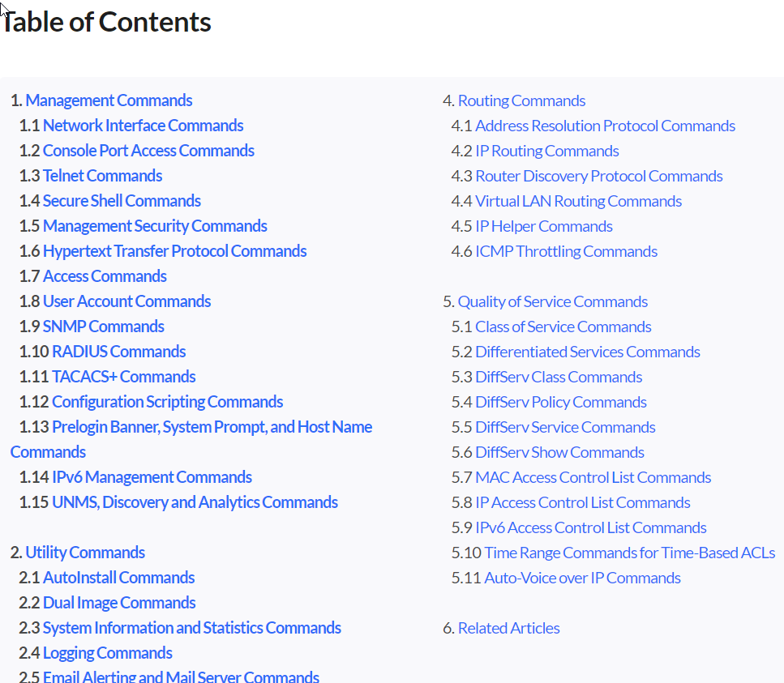Click the Network Interface Commands link
This screenshot has width=784, height=683.
tap(143, 126)
